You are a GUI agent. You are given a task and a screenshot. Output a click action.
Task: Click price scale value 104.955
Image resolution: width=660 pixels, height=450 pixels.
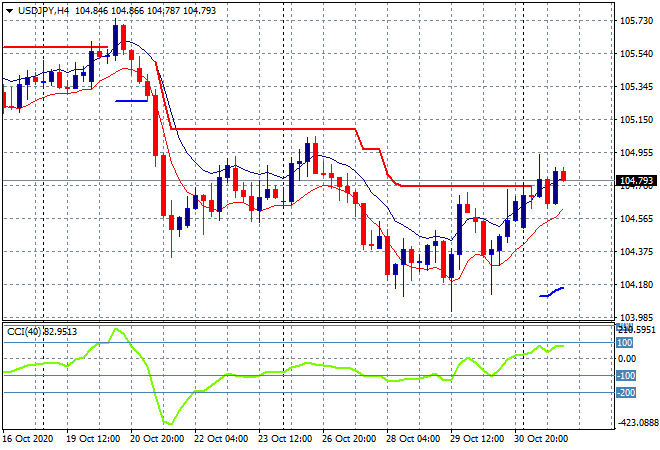click(636, 152)
